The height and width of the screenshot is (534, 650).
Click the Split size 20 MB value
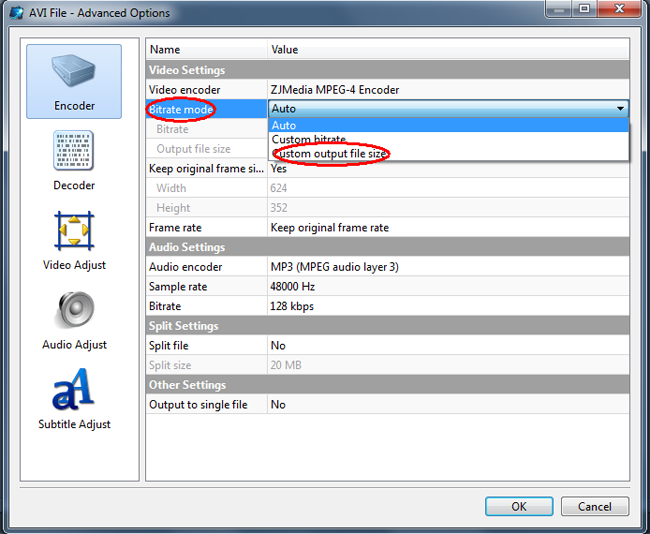tap(286, 365)
